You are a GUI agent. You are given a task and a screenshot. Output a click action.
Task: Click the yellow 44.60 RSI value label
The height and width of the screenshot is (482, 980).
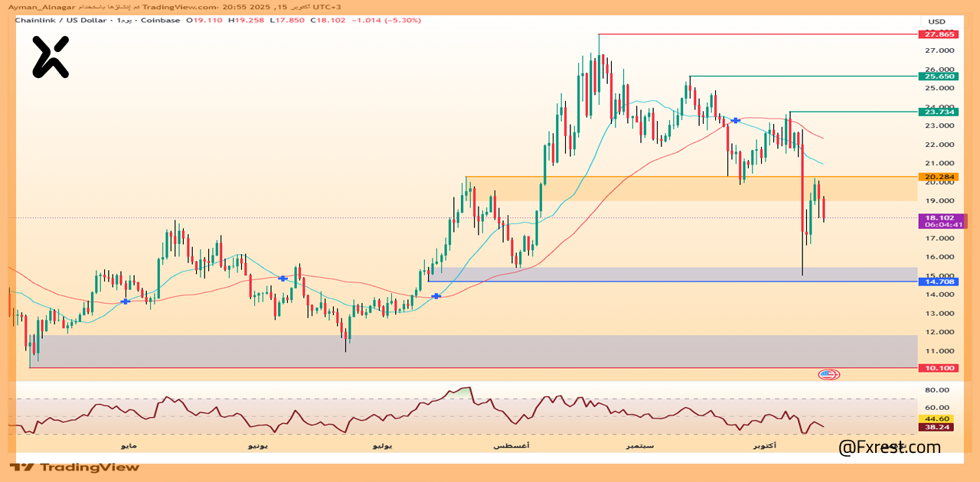click(939, 418)
